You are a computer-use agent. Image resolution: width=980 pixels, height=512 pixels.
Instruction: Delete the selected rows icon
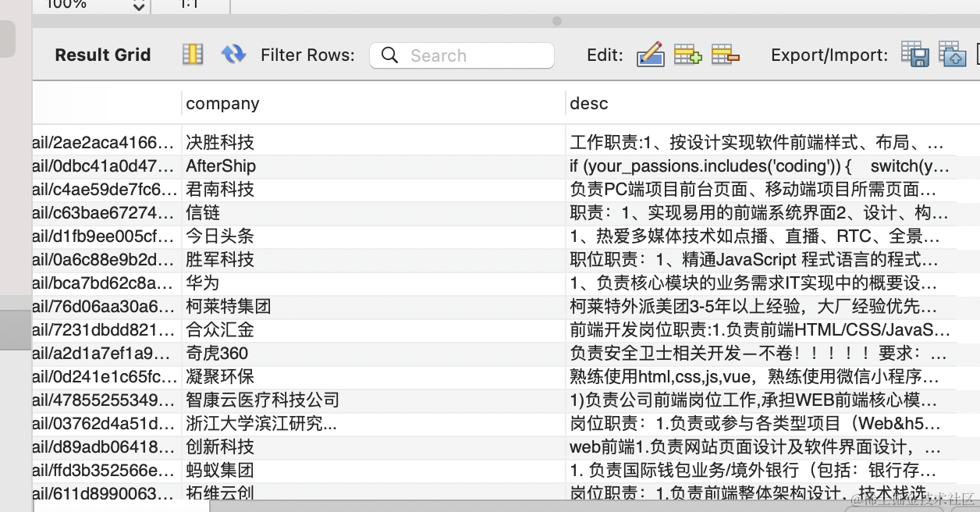point(726,55)
